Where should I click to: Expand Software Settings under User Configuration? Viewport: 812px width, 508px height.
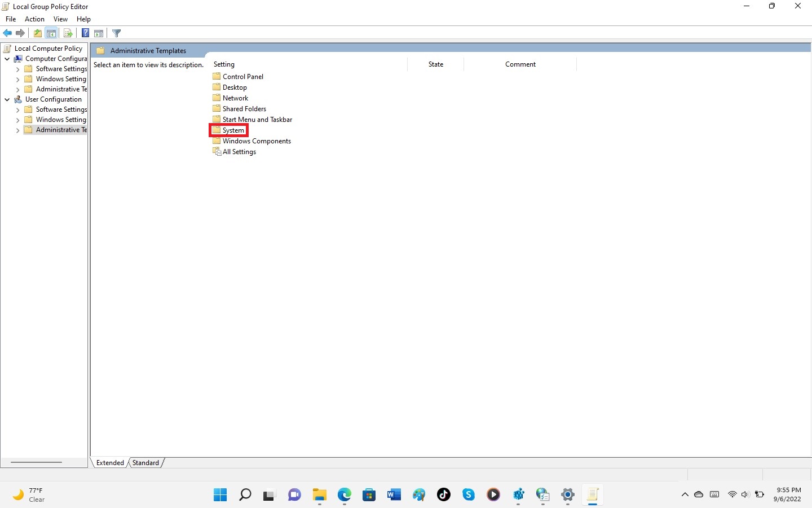point(17,110)
